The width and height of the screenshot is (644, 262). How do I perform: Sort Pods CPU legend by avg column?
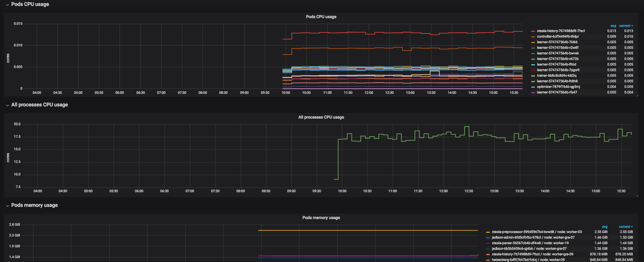click(613, 26)
